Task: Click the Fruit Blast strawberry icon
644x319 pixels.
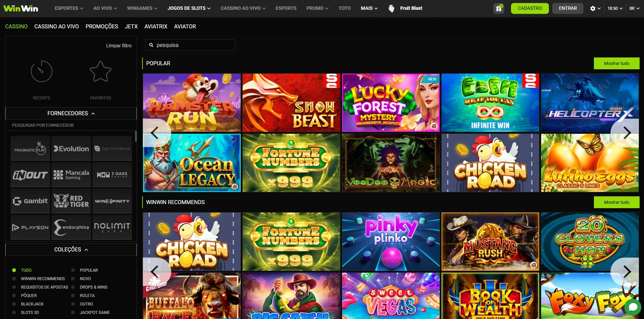Action: (391, 8)
